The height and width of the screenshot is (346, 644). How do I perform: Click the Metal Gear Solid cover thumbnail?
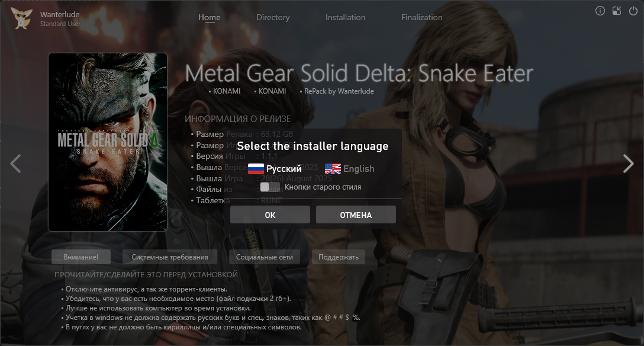(108, 142)
